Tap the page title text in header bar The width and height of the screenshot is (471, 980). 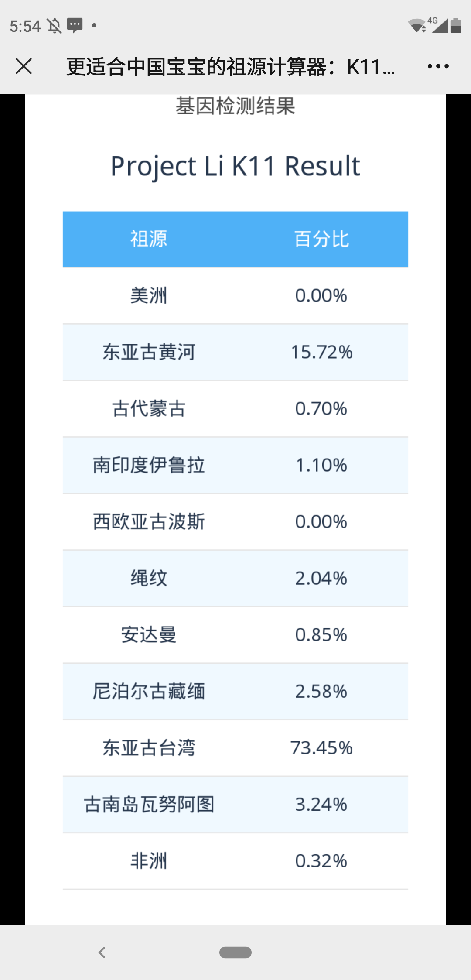click(x=231, y=67)
